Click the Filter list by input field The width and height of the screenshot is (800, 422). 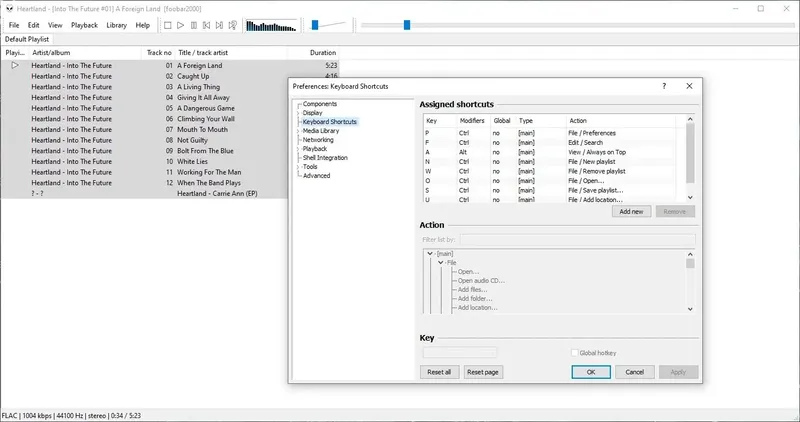[x=577, y=239]
